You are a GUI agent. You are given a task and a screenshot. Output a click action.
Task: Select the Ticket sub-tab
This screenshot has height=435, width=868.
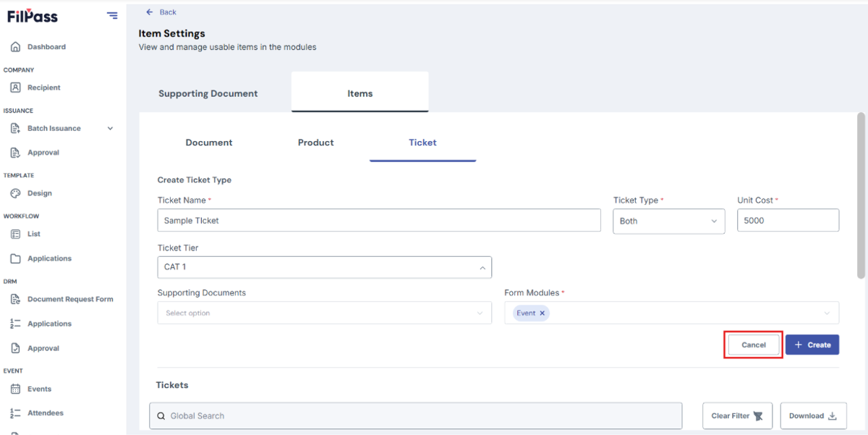tap(422, 143)
